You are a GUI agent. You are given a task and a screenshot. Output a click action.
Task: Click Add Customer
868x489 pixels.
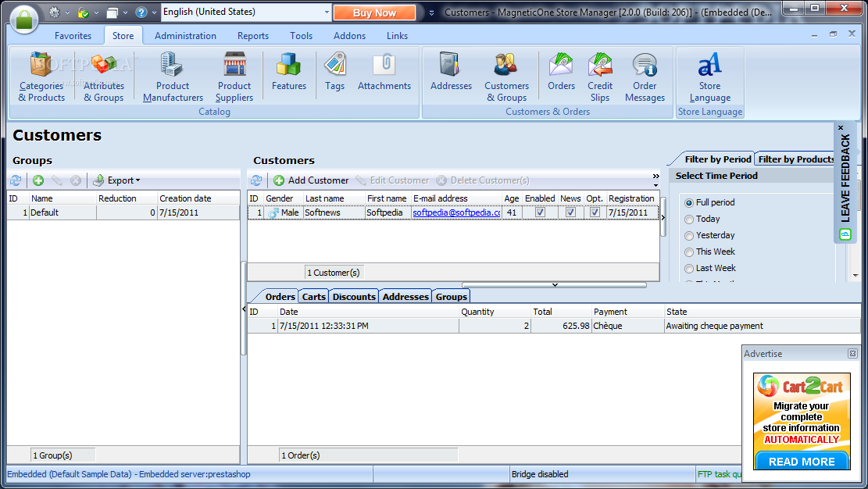tap(311, 180)
